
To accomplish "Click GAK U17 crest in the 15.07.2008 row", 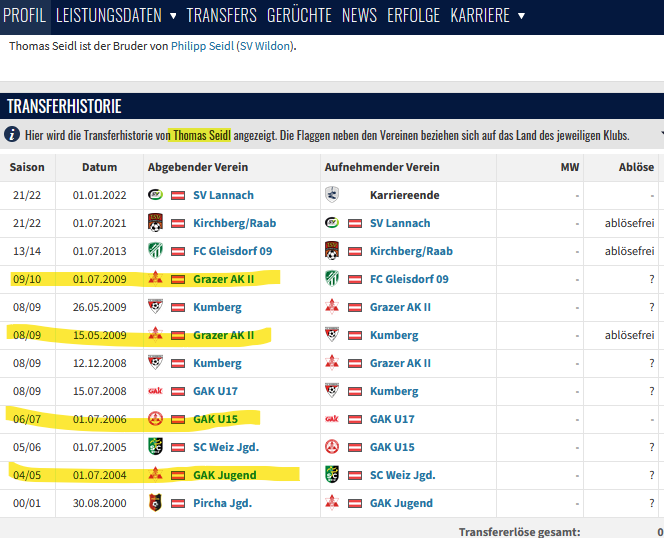I will pyautogui.click(x=155, y=391).
